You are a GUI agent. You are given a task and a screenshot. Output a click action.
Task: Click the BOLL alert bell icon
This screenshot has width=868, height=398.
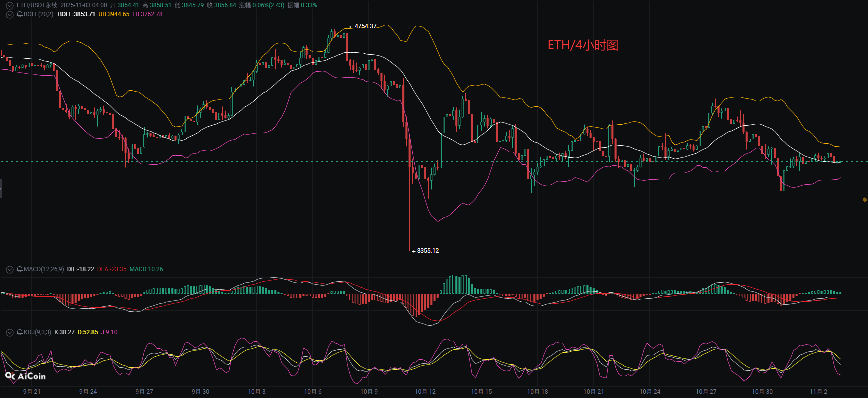pos(20,14)
